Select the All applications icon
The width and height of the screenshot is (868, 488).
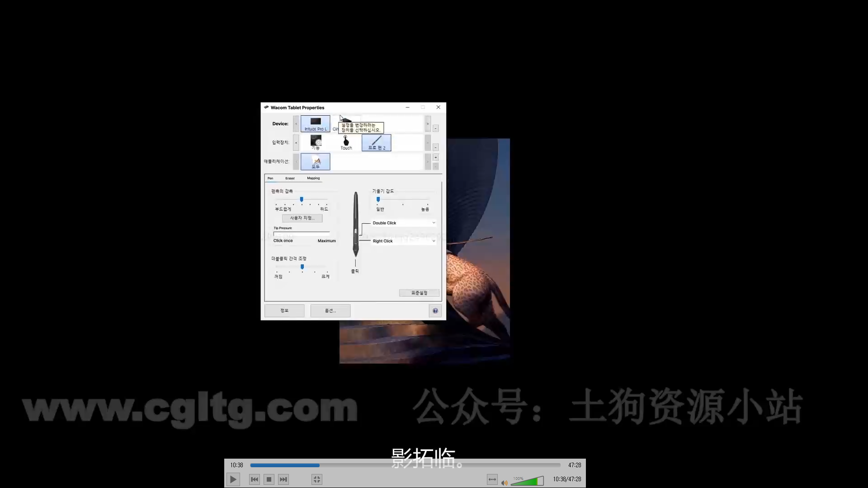pos(315,161)
